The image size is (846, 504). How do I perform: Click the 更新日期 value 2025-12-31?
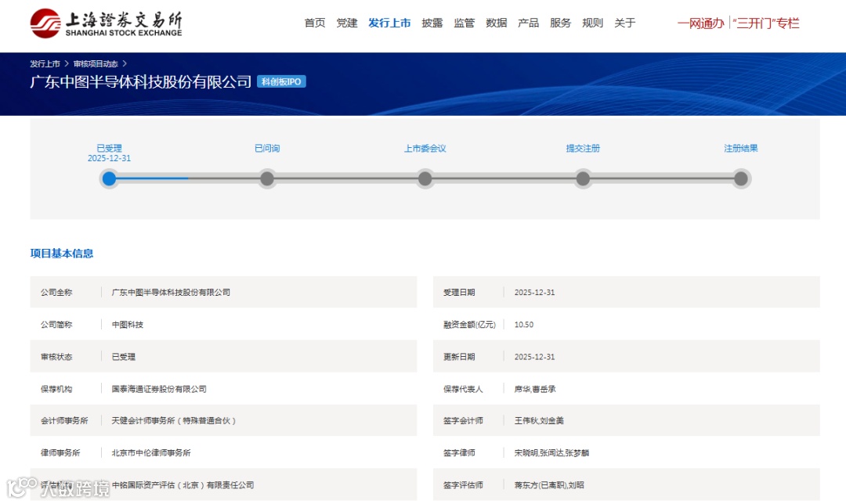(x=534, y=357)
